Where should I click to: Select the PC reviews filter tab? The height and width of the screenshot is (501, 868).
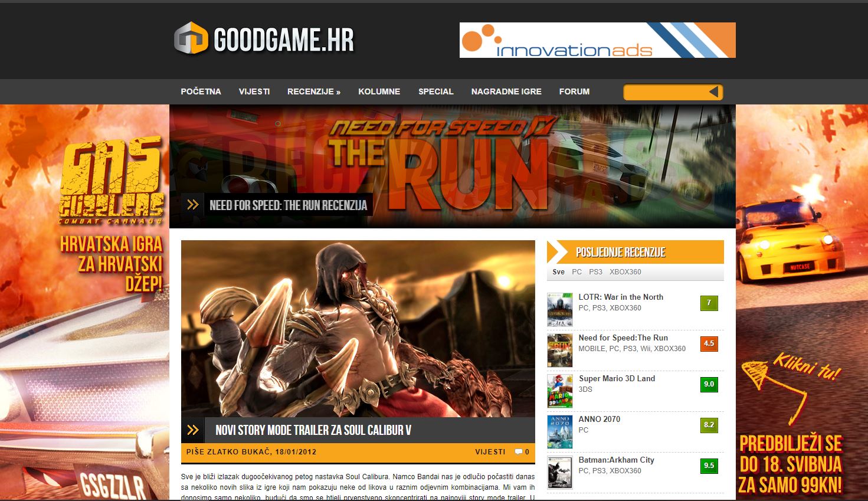coord(577,272)
